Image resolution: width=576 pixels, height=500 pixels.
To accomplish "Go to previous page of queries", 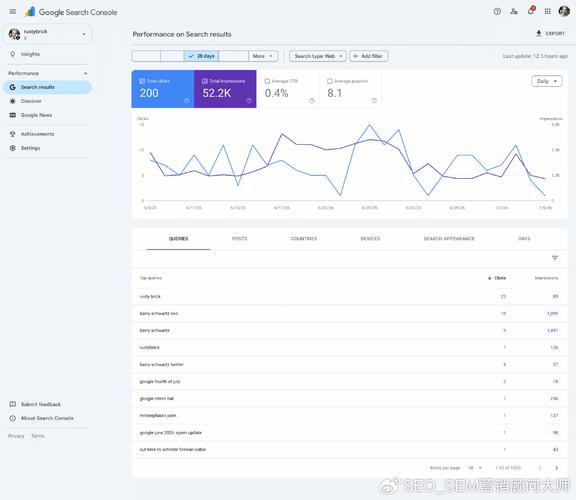I will pos(540,468).
